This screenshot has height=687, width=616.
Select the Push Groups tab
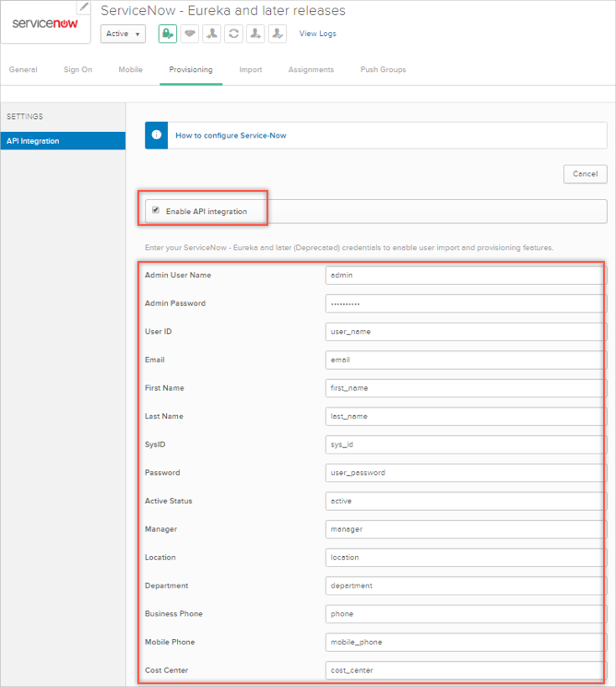coord(383,70)
